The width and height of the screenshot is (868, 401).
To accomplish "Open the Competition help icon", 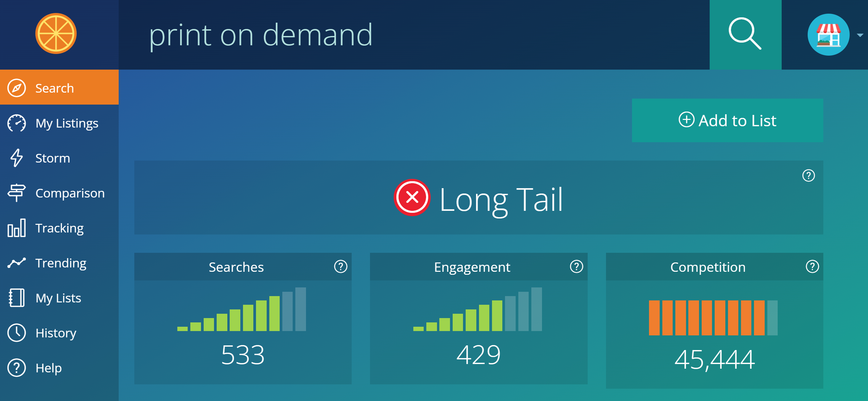I will tap(812, 266).
